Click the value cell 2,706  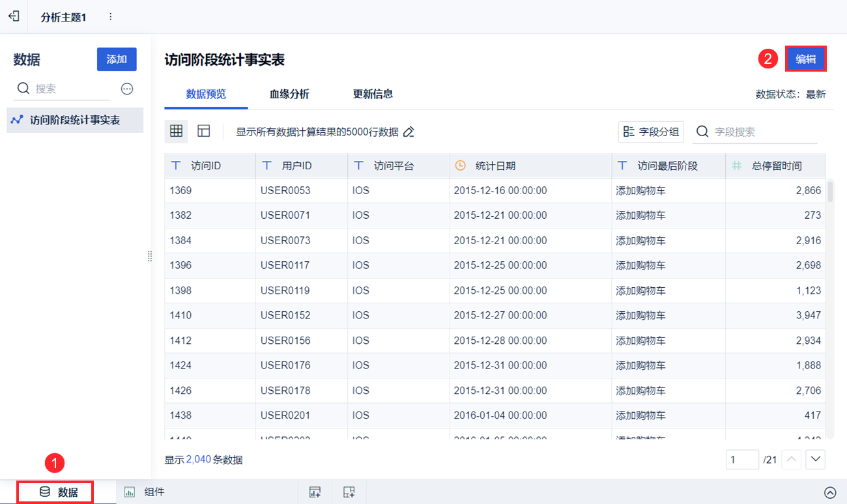[x=775, y=391]
